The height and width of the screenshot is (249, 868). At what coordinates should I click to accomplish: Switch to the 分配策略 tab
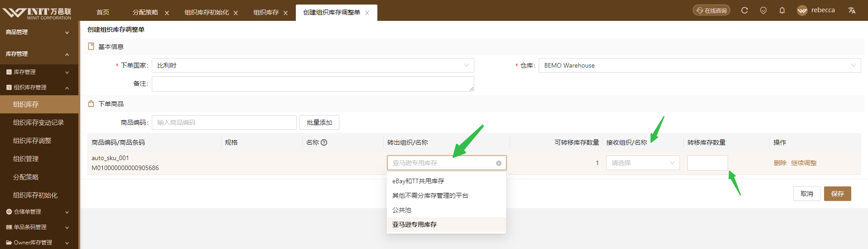tap(145, 12)
